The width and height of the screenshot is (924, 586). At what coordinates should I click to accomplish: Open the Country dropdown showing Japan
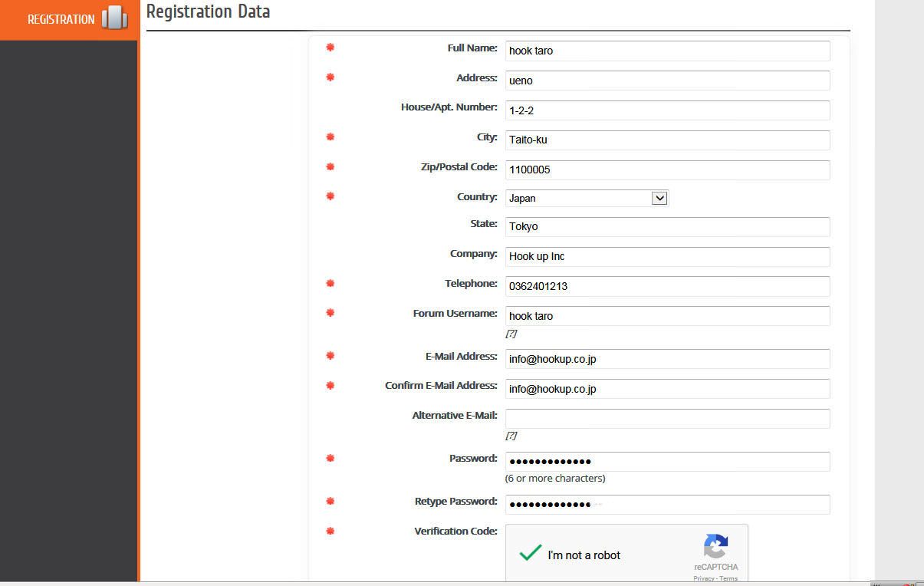click(x=587, y=198)
